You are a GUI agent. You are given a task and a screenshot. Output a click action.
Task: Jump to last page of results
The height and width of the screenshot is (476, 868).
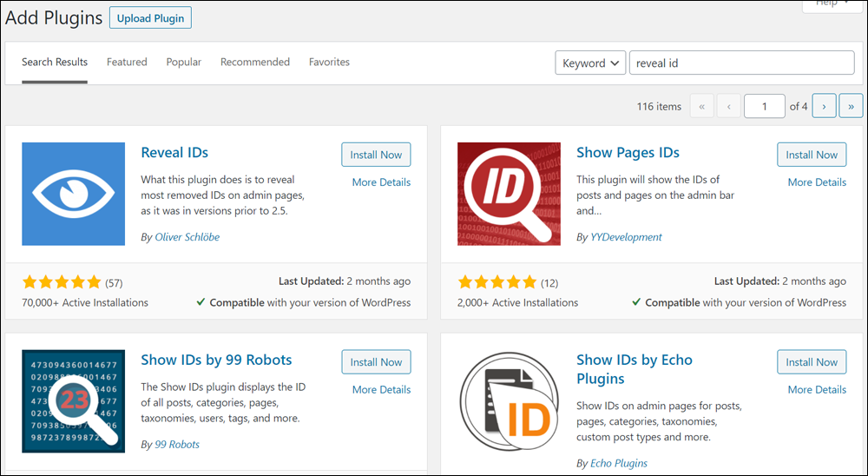pyautogui.click(x=851, y=106)
